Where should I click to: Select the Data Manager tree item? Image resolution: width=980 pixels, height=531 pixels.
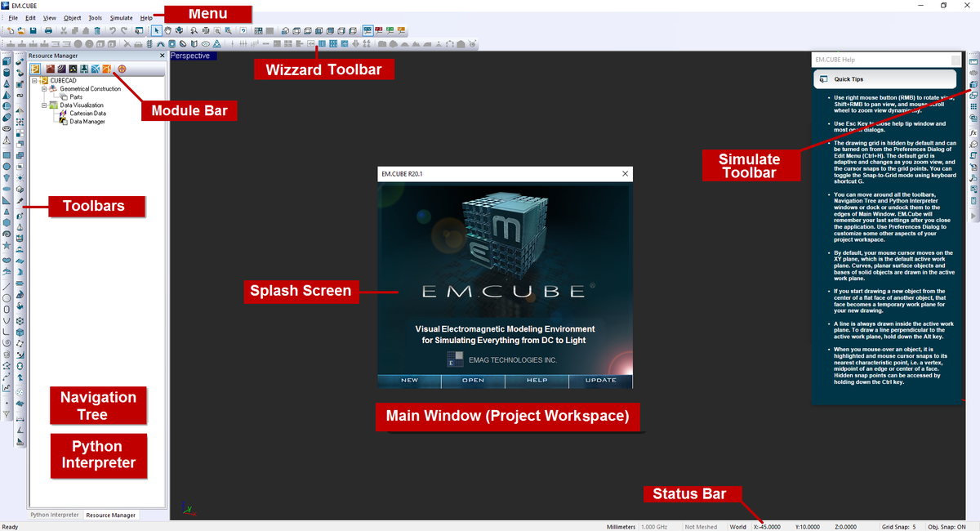[87, 121]
